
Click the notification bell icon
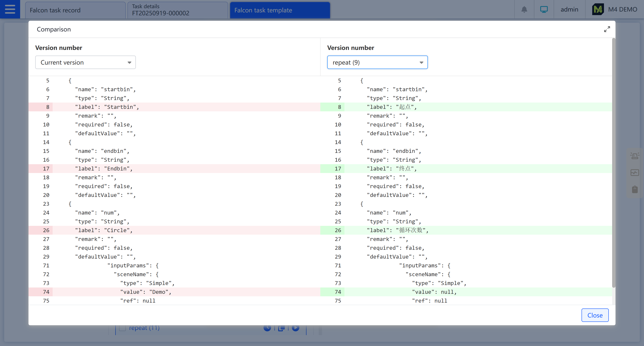pyautogui.click(x=524, y=9)
